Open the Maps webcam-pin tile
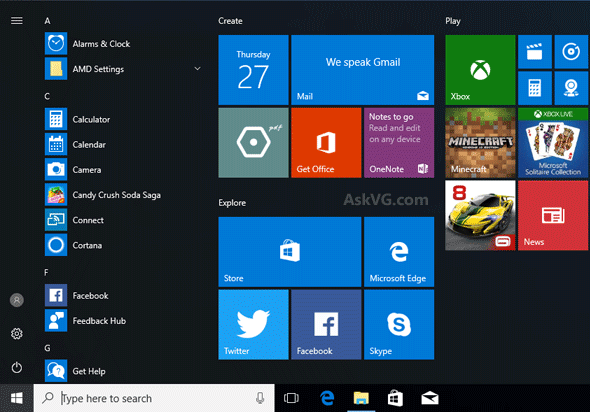 point(571,88)
